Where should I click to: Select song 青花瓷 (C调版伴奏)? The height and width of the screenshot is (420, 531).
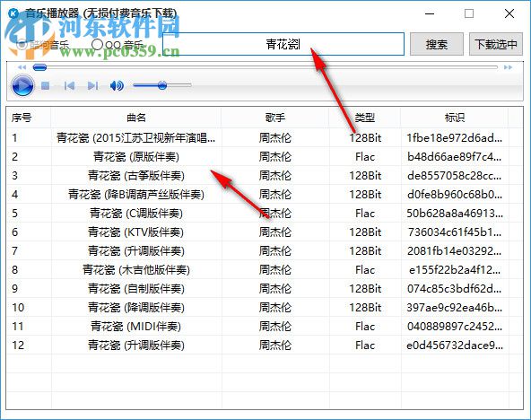coord(136,214)
